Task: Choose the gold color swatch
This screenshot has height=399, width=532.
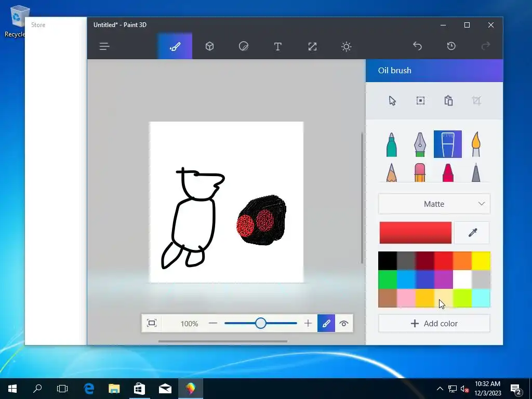Action: [425, 298]
